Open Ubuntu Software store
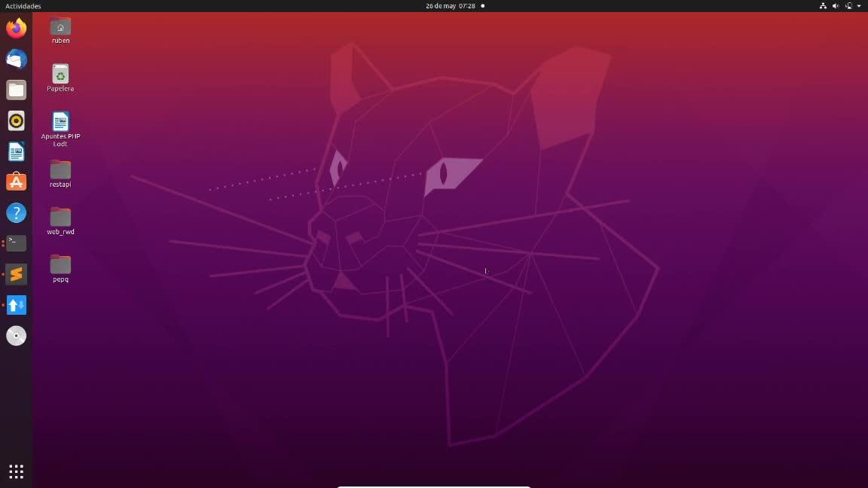 (x=16, y=182)
